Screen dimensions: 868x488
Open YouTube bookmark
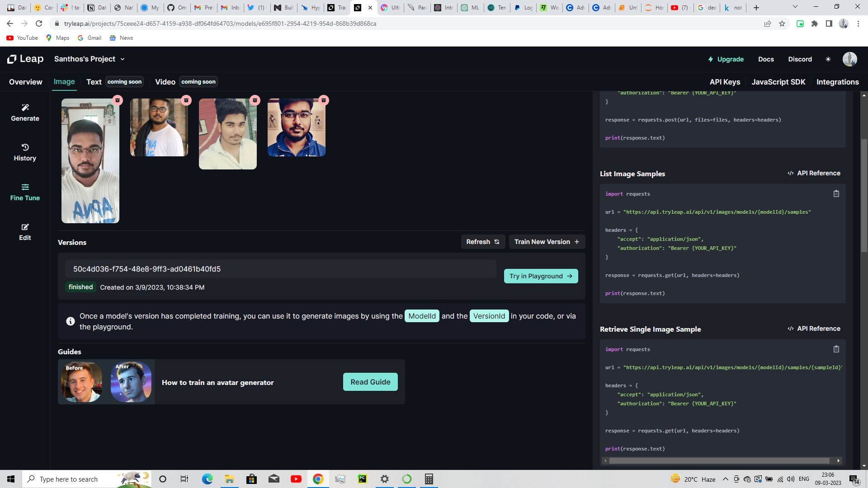[22, 38]
